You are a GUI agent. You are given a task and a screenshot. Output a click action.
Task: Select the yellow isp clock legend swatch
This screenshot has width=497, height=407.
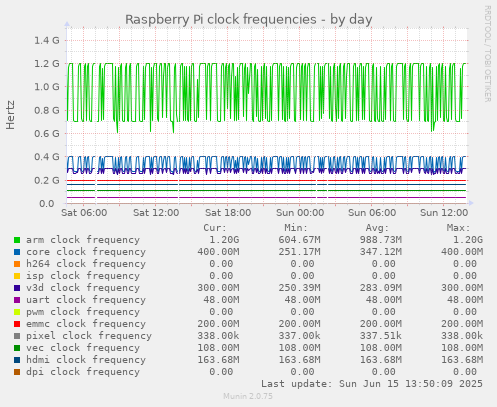click(x=17, y=276)
